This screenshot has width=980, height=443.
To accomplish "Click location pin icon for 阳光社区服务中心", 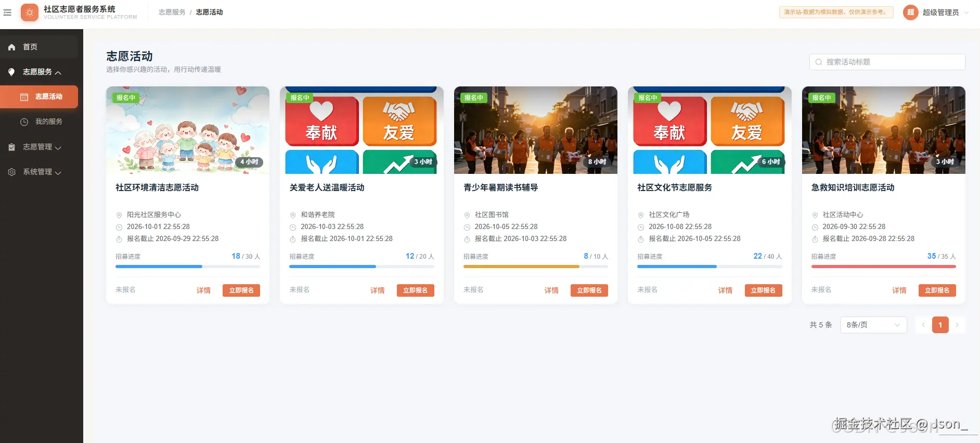I will click(x=119, y=215).
